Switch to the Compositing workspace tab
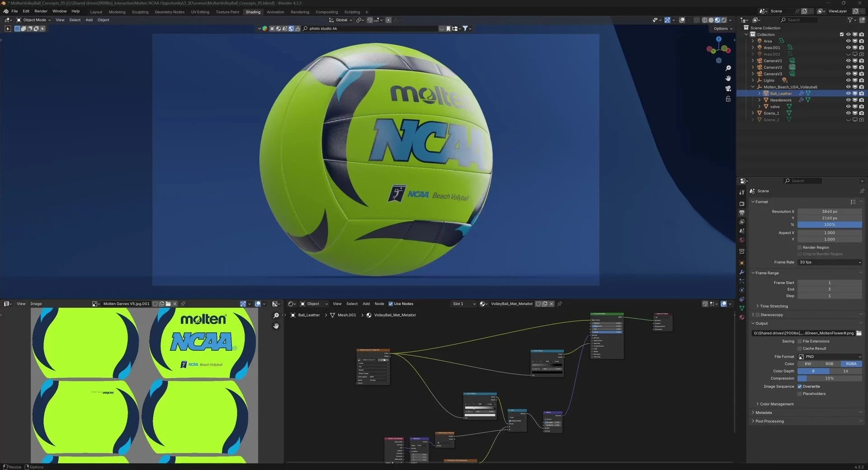This screenshot has width=868, height=470. 326,12
